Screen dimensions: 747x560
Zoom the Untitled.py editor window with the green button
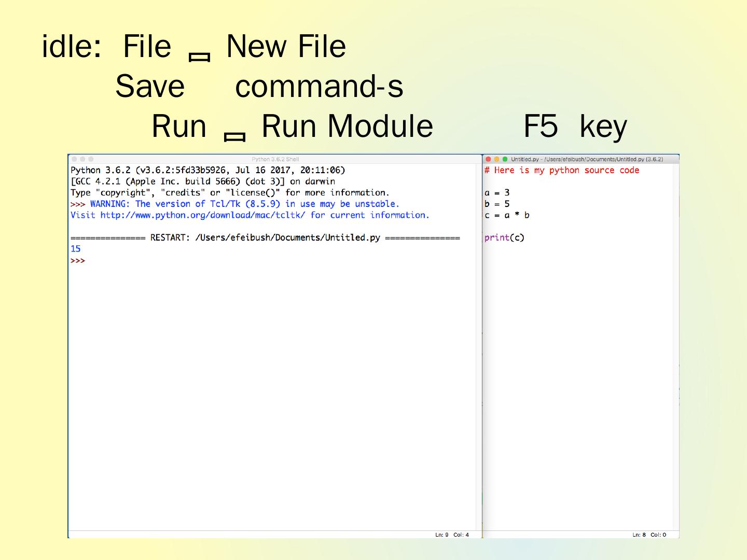(505, 159)
